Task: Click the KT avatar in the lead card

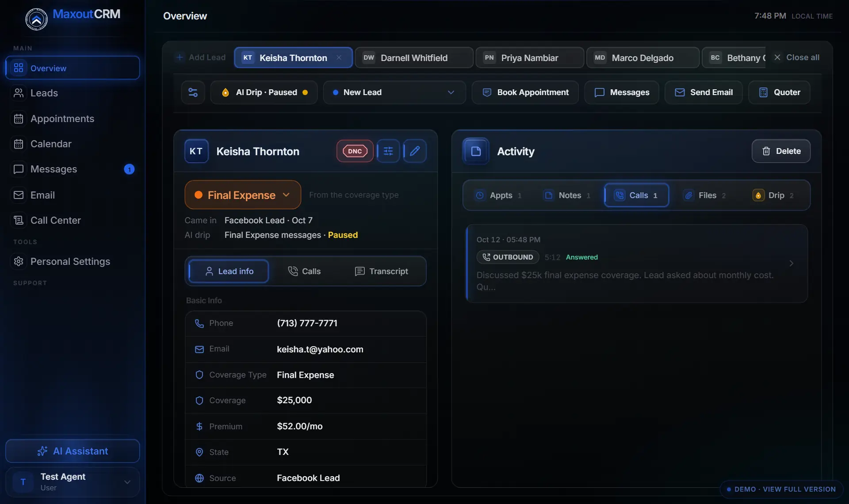Action: pos(196,151)
